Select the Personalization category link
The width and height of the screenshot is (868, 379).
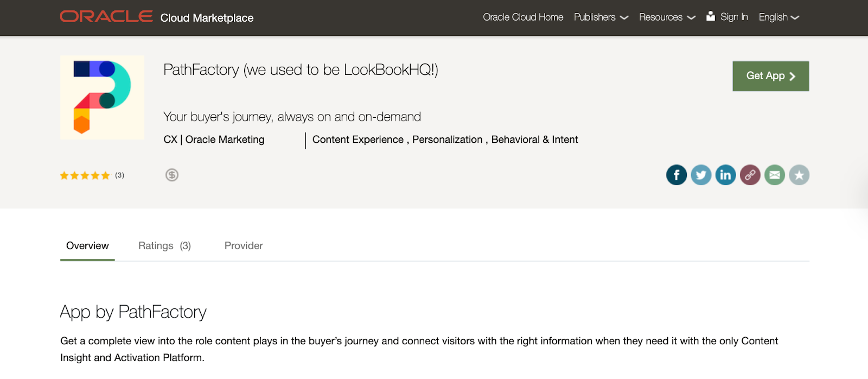pyautogui.click(x=448, y=140)
